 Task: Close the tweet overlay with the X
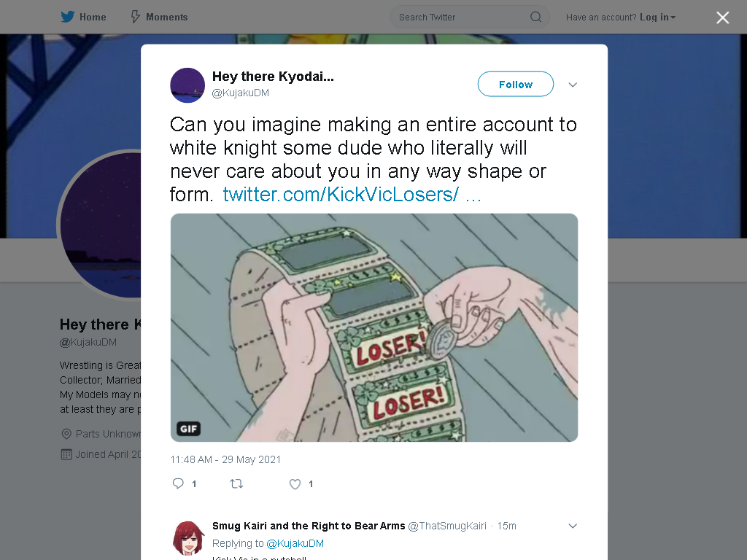(x=723, y=17)
